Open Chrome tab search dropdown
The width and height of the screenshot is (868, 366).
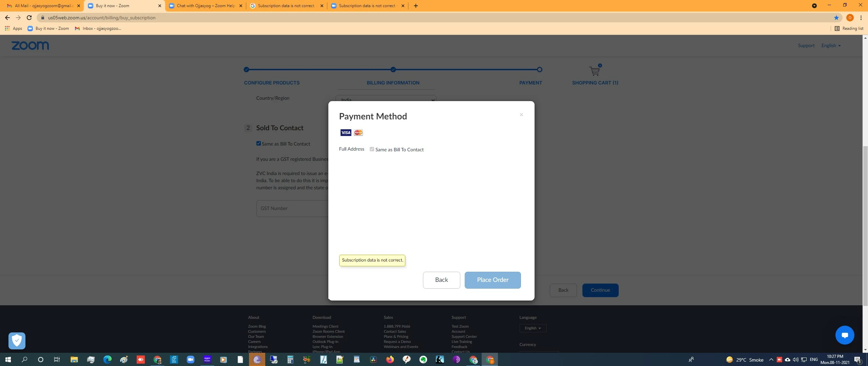814,6
